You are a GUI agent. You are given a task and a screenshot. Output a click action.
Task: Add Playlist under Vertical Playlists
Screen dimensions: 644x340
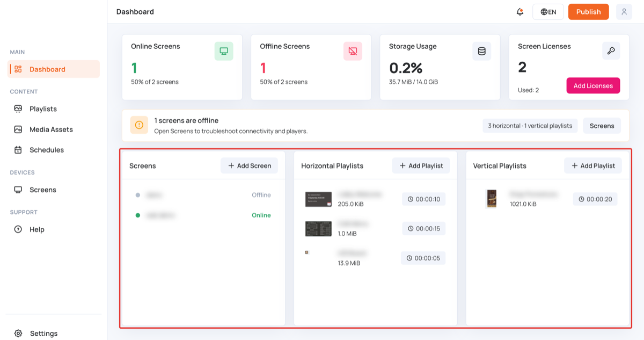[593, 165]
